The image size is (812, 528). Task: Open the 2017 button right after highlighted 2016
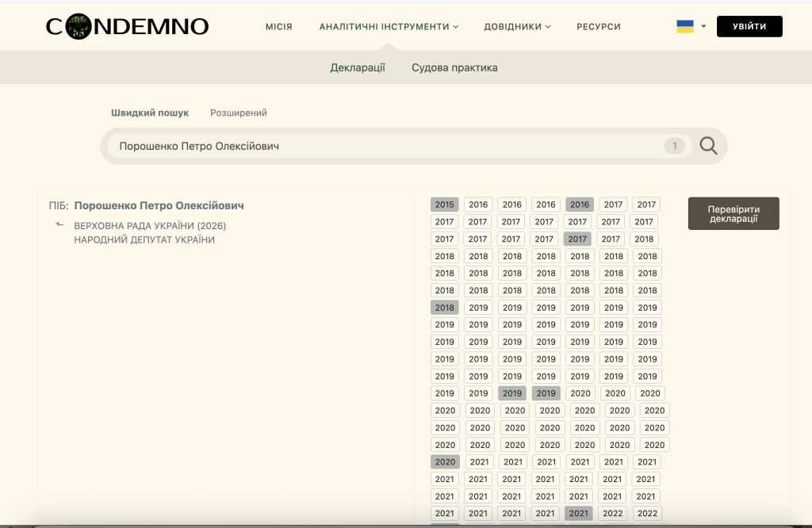(613, 205)
